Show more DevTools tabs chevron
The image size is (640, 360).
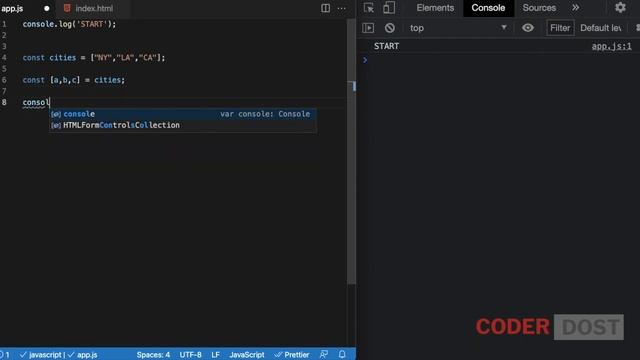click(x=576, y=8)
